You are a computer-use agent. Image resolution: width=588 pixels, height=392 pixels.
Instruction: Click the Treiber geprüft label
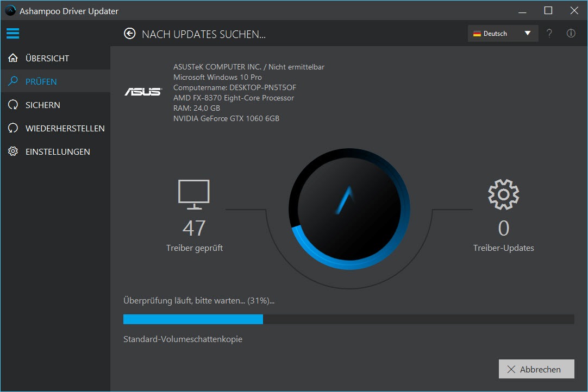[x=194, y=248]
